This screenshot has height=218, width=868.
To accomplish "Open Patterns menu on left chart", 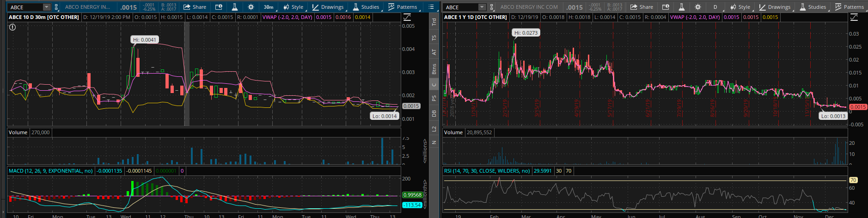I will click(402, 7).
